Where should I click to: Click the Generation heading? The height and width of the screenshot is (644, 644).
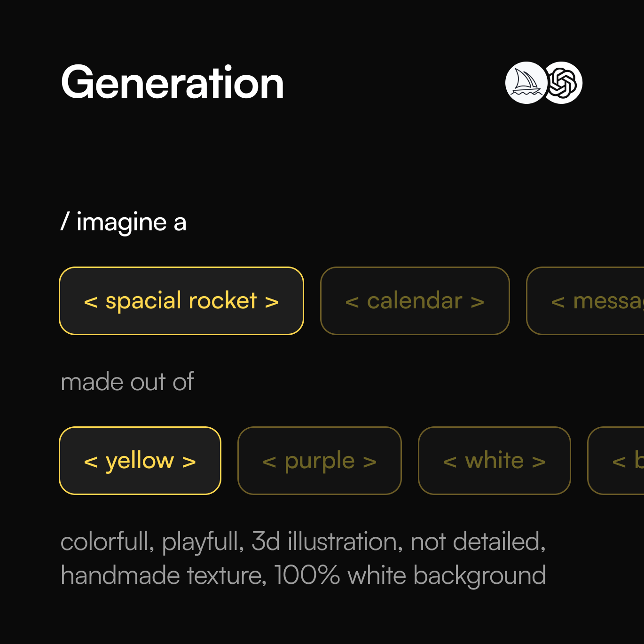point(173,83)
